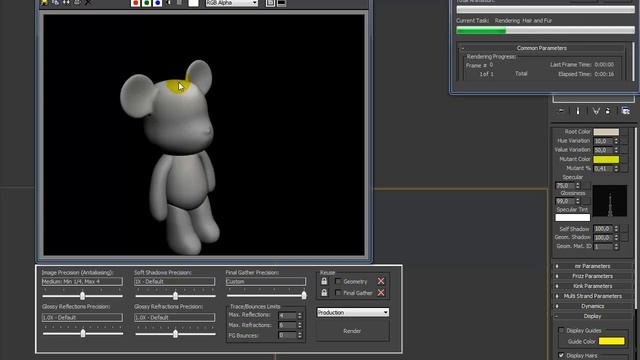Click the Glossiness value field
640x360 pixels.
564,201
